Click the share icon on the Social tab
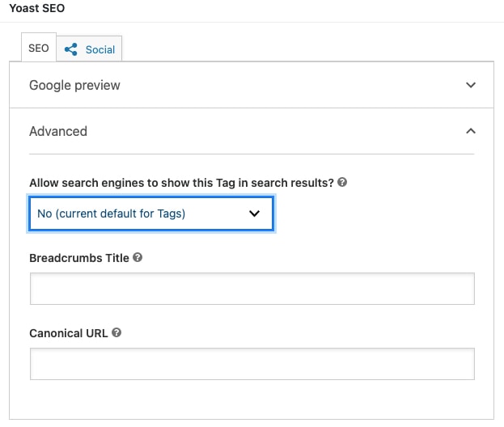The height and width of the screenshot is (427, 504). 72,49
